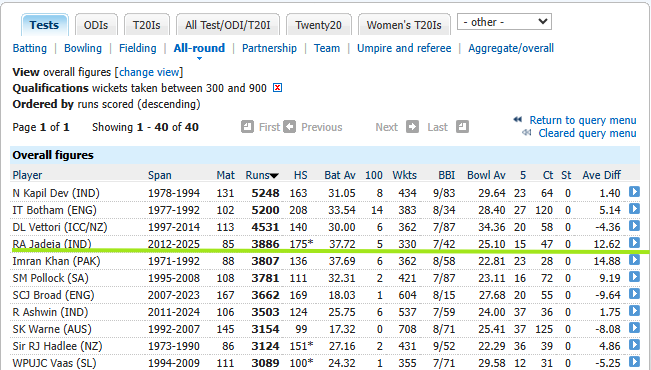Open DL Vettori row detail arrow
This screenshot has width=651, height=370.
click(634, 226)
